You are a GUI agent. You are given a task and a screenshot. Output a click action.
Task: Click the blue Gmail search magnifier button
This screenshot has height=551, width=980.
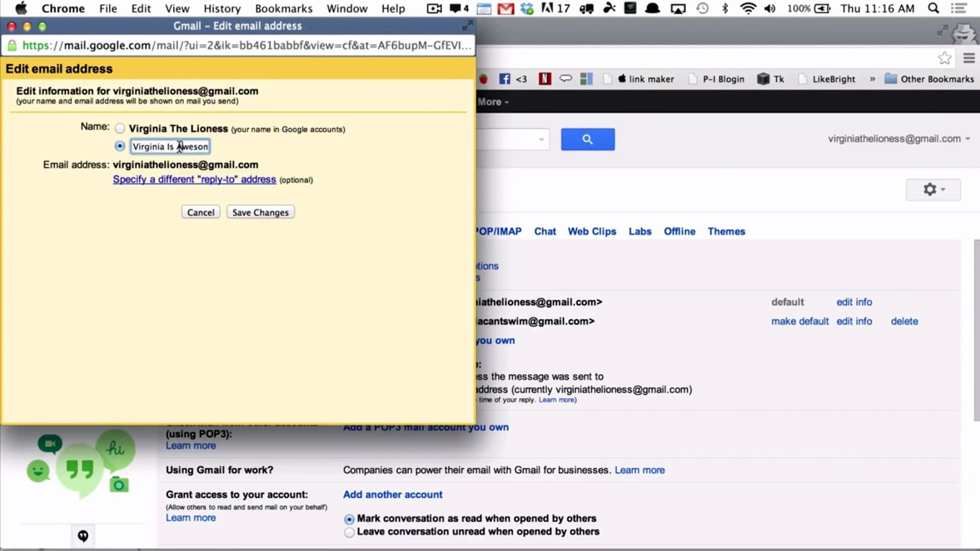click(587, 139)
